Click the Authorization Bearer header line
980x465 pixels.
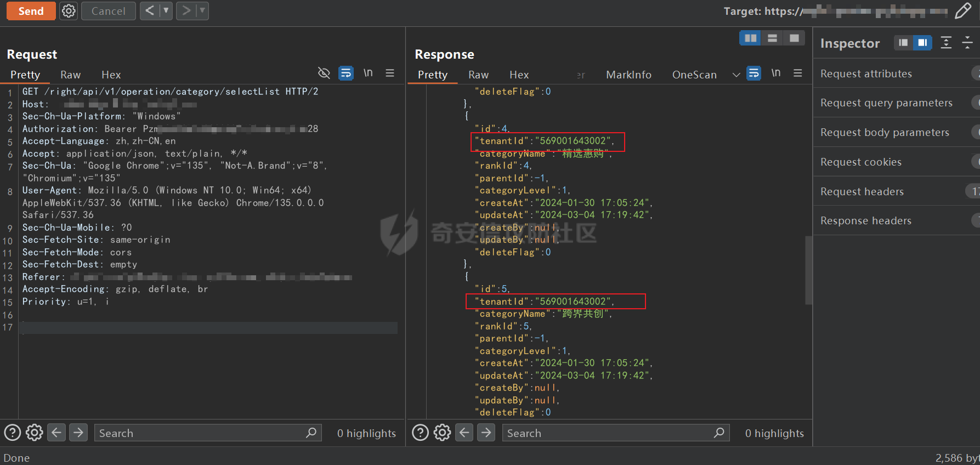coord(170,129)
